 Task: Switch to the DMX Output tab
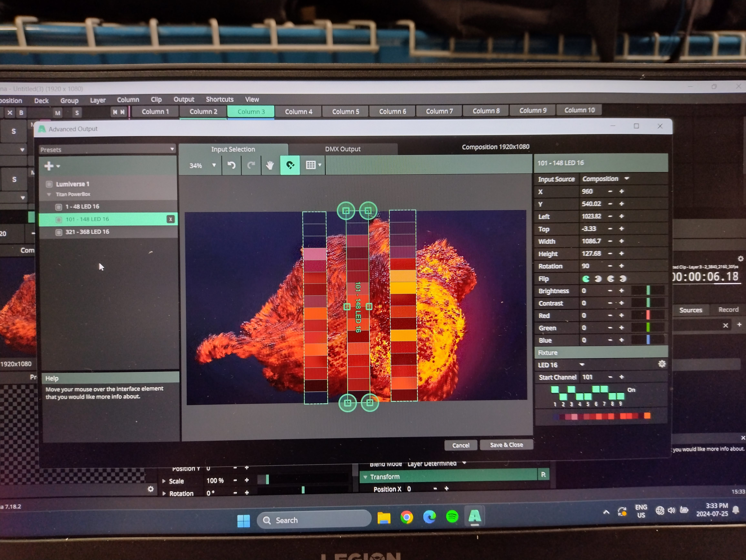342,149
